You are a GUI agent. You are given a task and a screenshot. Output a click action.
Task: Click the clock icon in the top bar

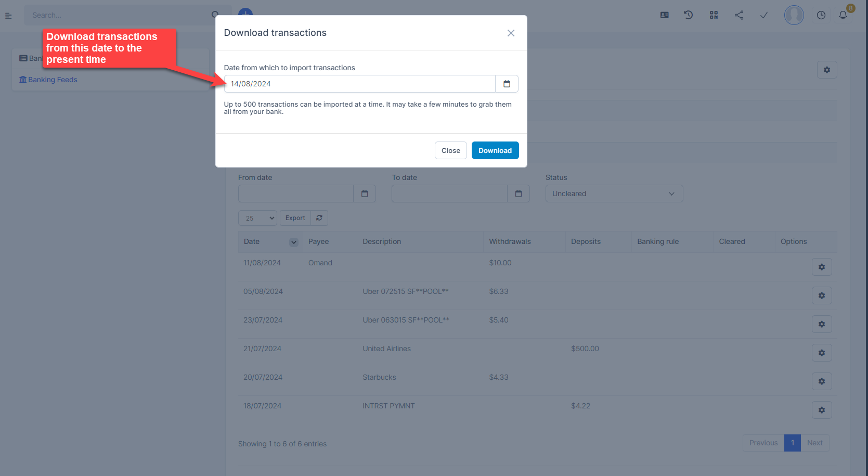(821, 15)
